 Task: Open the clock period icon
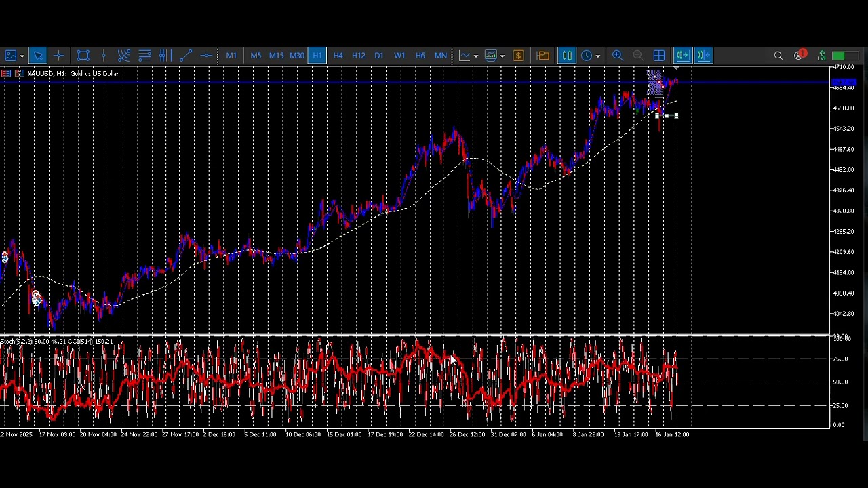pyautogui.click(x=587, y=56)
